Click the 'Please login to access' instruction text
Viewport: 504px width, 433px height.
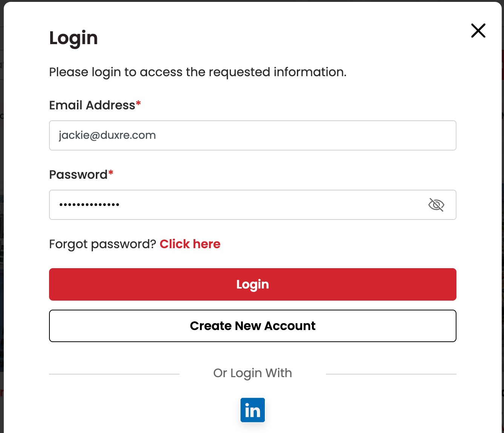(x=198, y=72)
